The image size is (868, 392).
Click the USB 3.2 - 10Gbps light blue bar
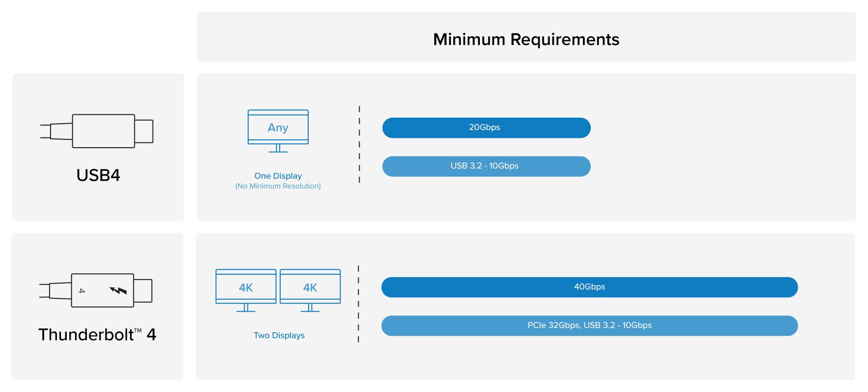(486, 166)
